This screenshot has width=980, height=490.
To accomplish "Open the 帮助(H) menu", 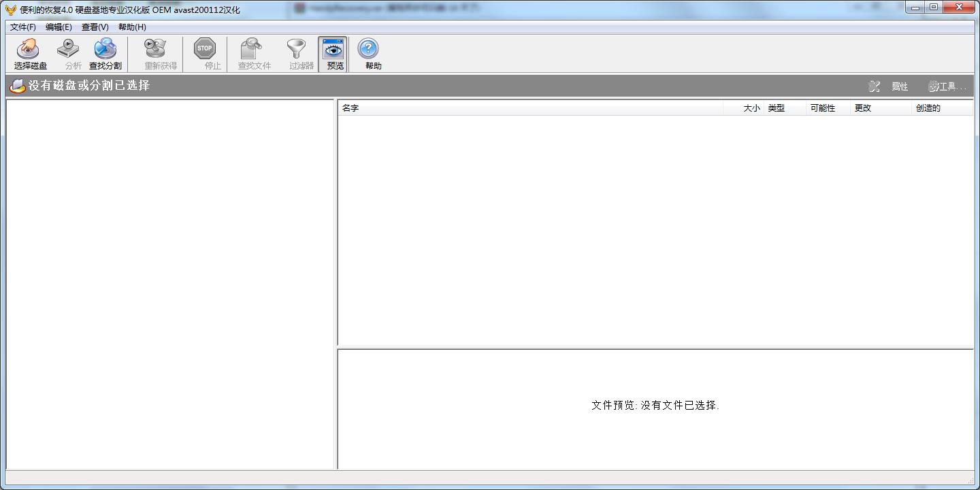I will pos(132,27).
